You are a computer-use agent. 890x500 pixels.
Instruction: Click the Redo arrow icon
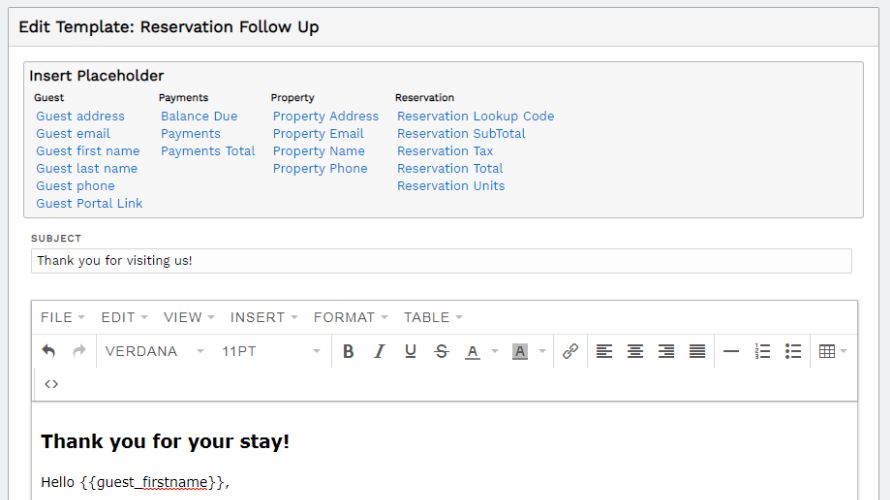coord(79,351)
